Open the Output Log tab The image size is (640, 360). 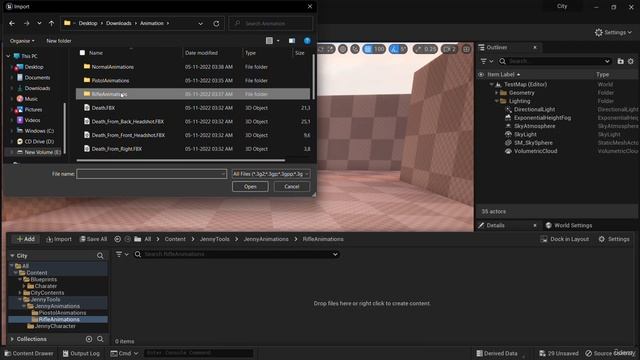pyautogui.click(x=81, y=353)
